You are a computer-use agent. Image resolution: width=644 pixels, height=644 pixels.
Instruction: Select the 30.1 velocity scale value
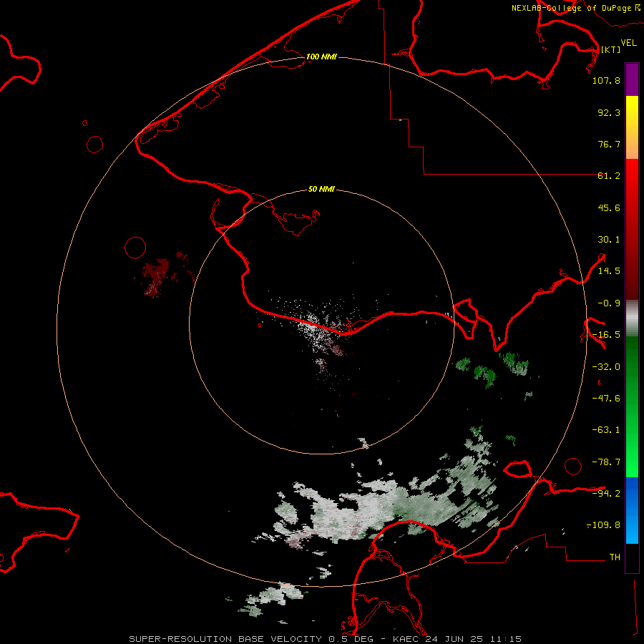click(609, 240)
